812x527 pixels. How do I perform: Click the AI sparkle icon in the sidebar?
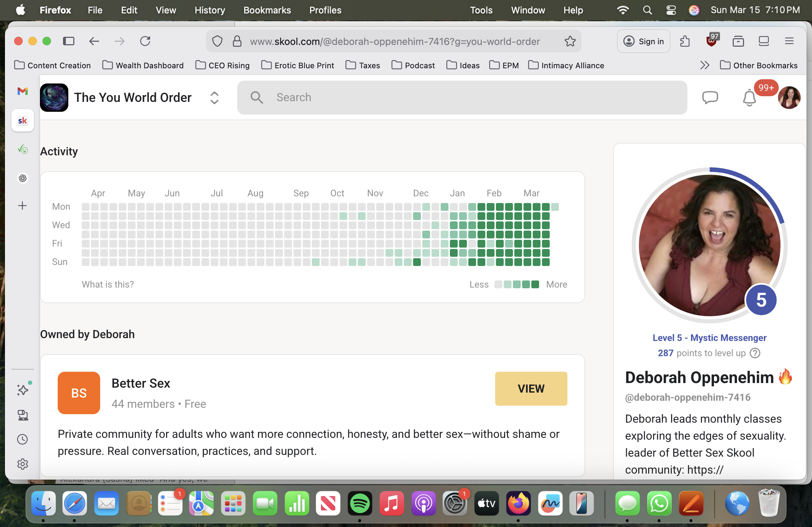(23, 390)
